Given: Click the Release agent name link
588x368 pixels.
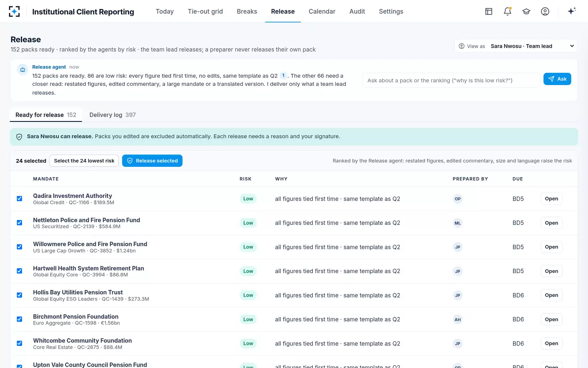Looking at the screenshot, I should 49,67.
